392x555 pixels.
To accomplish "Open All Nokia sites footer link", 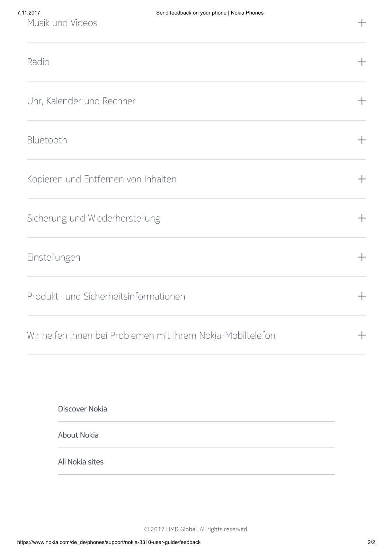I will coord(81,462).
